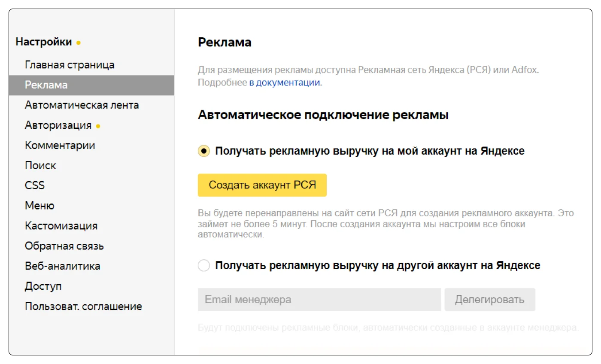601x364 pixels.
Task: Open the Автоматическая лента section
Action: [82, 105]
